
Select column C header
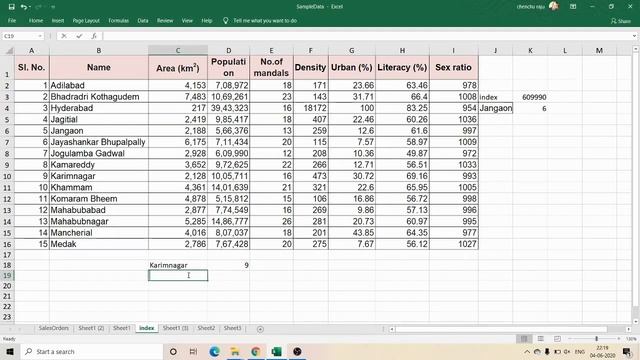(x=178, y=51)
